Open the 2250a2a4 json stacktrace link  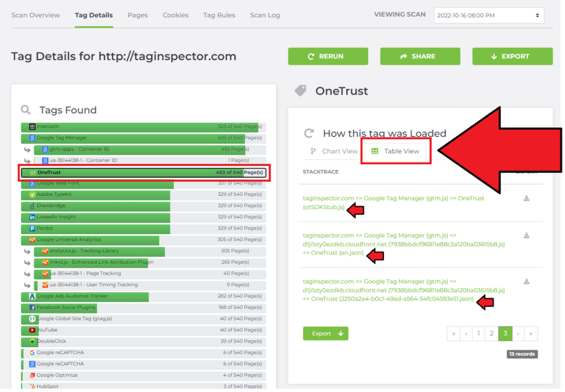click(x=403, y=290)
